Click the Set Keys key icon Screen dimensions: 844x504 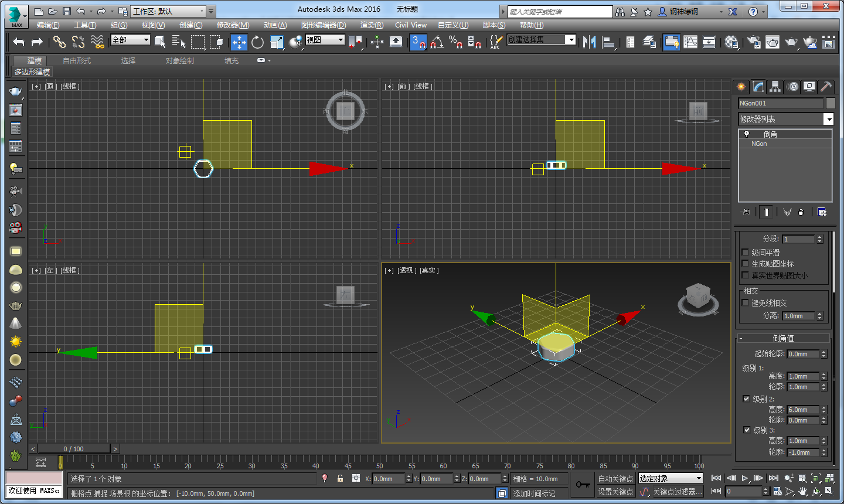(583, 485)
